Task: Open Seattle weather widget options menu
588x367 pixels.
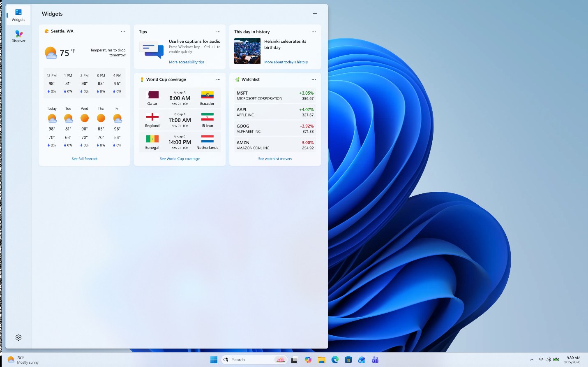Action: 123,31
